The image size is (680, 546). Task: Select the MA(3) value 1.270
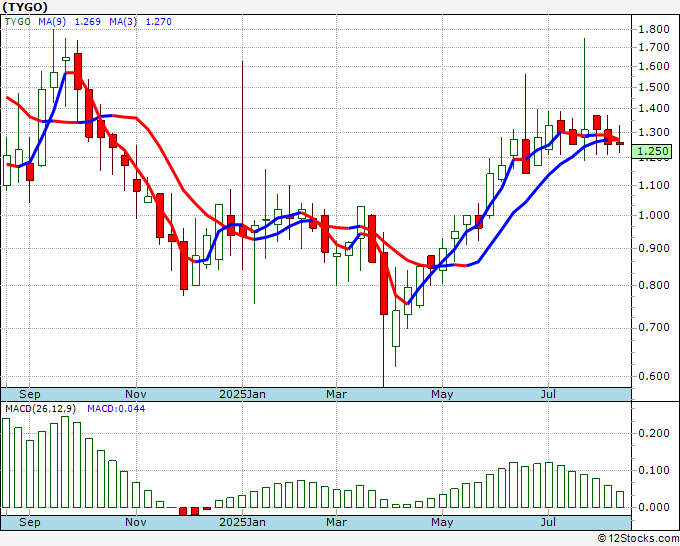coord(159,21)
